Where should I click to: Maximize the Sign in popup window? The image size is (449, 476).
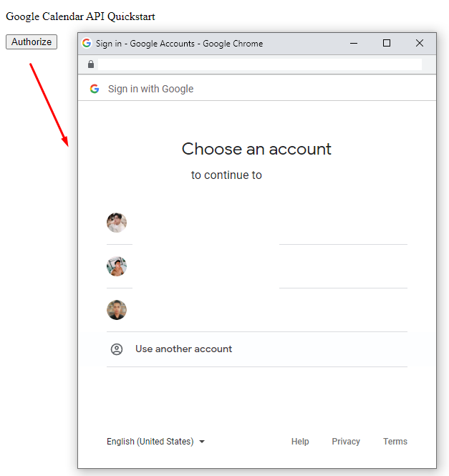pos(387,44)
